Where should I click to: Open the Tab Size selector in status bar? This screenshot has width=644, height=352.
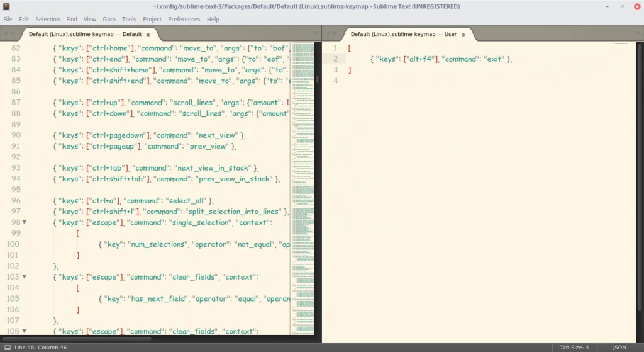574,348
